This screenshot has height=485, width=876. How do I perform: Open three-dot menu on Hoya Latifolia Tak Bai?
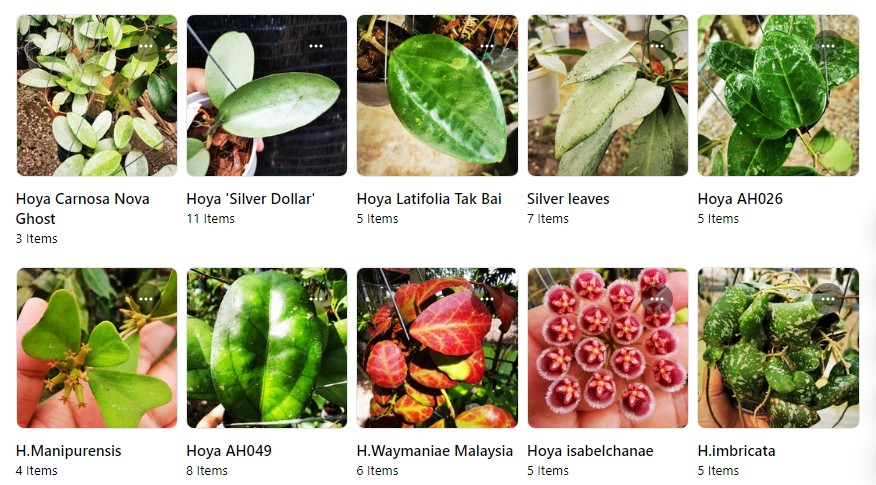[x=487, y=46]
